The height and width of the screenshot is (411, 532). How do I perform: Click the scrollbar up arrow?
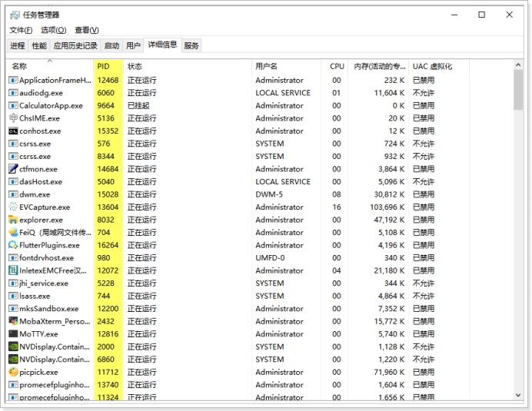coord(518,65)
